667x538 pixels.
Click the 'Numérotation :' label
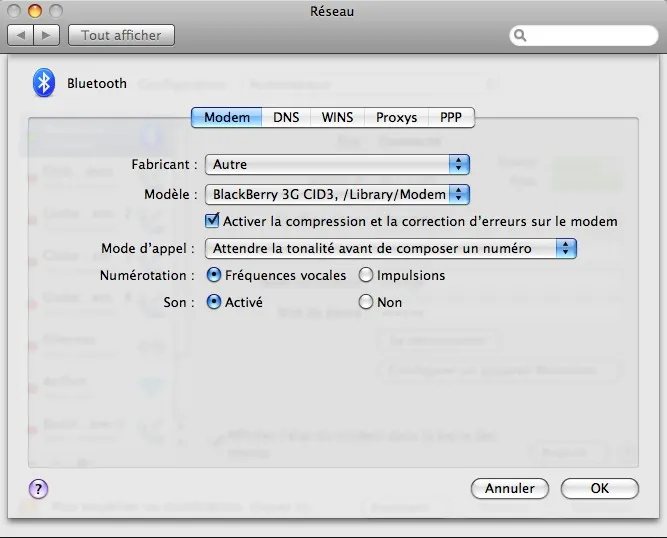pyautogui.click(x=147, y=276)
